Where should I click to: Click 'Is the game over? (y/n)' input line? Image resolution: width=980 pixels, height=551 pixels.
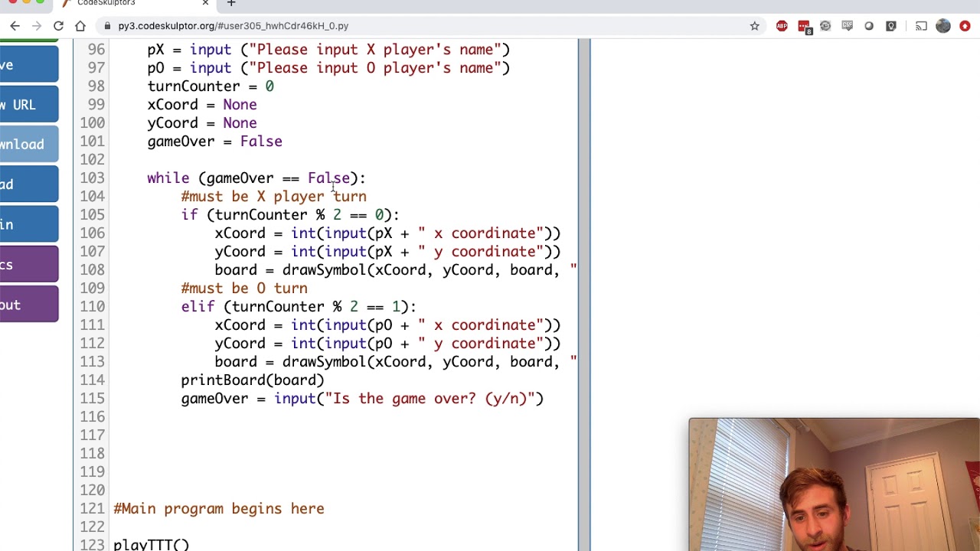click(362, 399)
